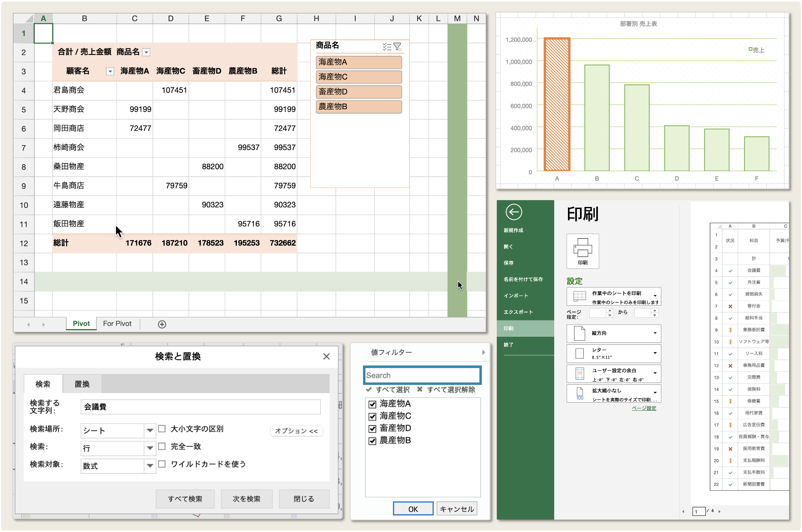Screen dimensions: 802x532
Task: Click the orange hatched bar A in the chart
Action: click(557, 104)
